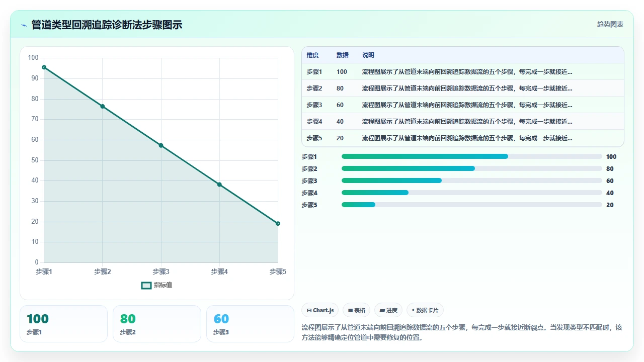
Task: Click the value 40 in the table
Action: (340, 122)
